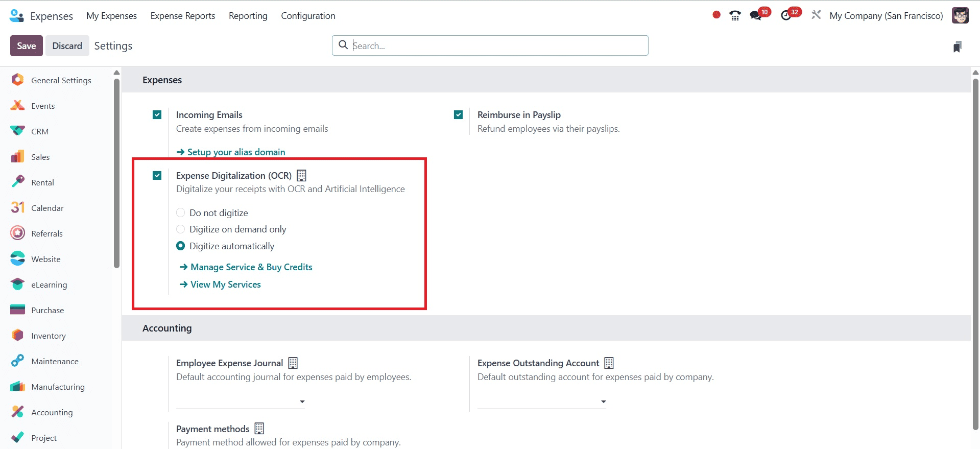Select the Do not digitize option
Image resolution: width=980 pixels, height=449 pixels.
(x=180, y=212)
